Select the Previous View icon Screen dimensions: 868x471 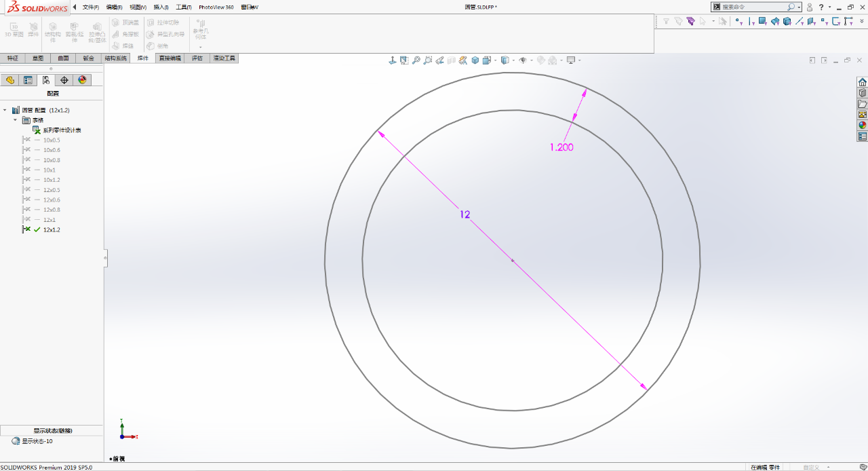(x=439, y=60)
